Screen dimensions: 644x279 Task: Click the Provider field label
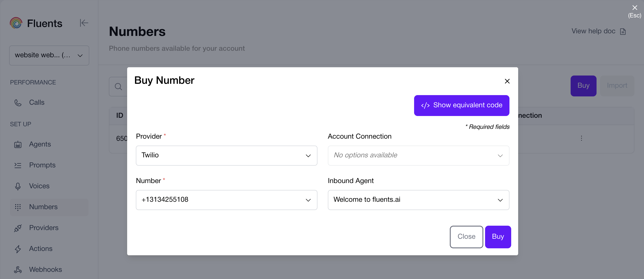tap(149, 136)
